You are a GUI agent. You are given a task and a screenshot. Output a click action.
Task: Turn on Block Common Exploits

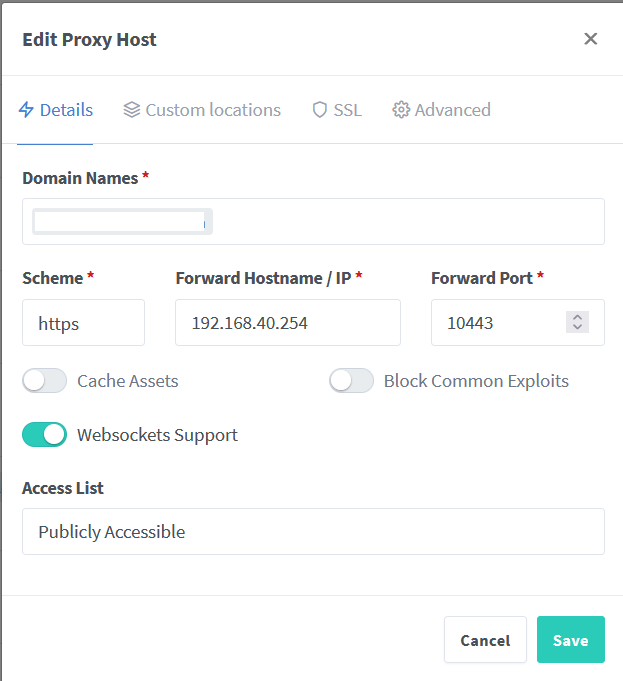pos(351,381)
